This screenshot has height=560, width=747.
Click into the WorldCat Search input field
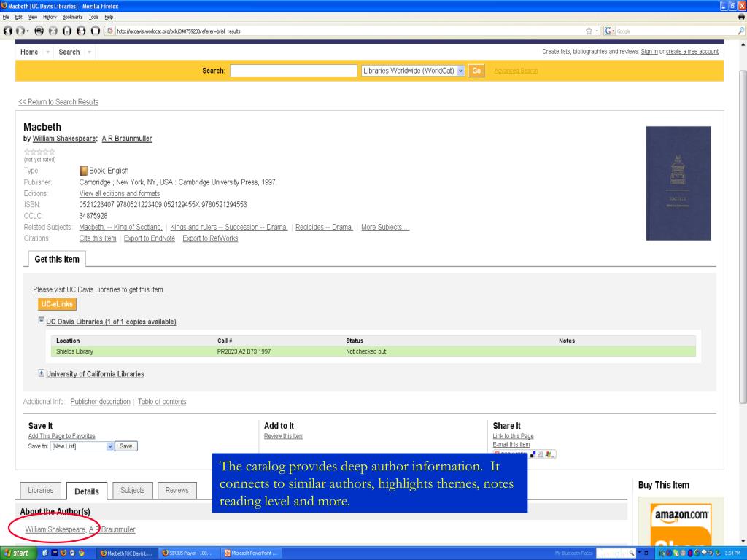click(x=293, y=71)
